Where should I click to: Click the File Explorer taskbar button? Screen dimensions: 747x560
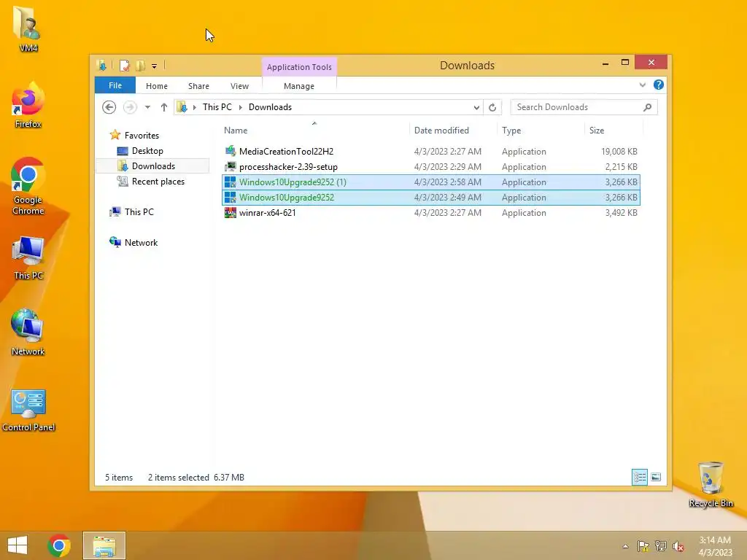(104, 545)
